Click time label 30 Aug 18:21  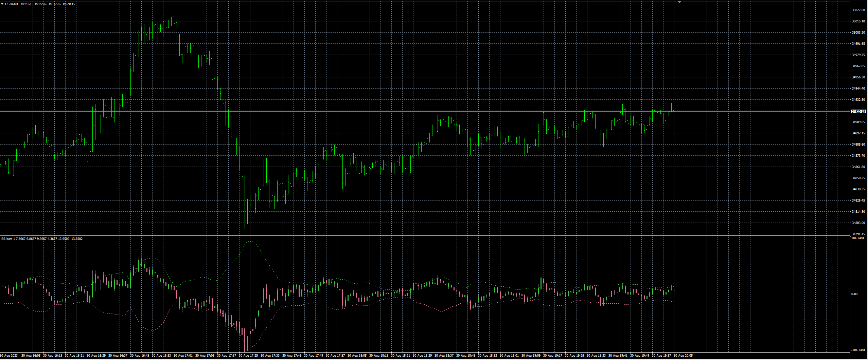401,356
